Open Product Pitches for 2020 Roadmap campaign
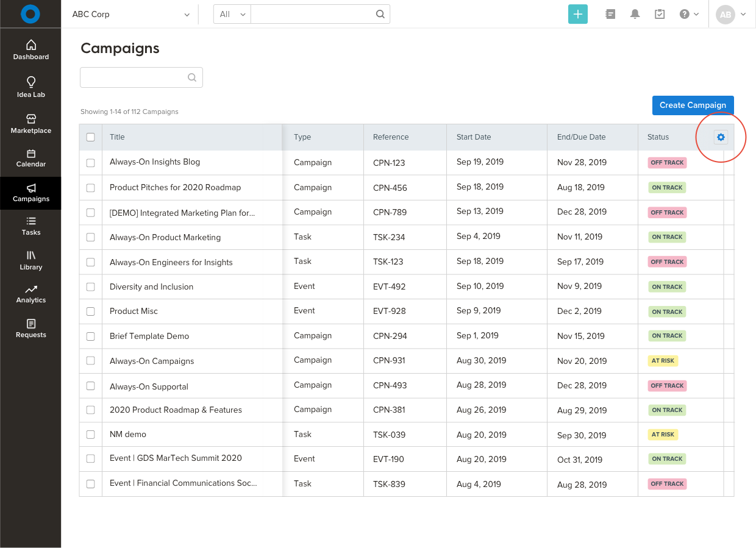Viewport: 756px width, 548px height. (175, 187)
